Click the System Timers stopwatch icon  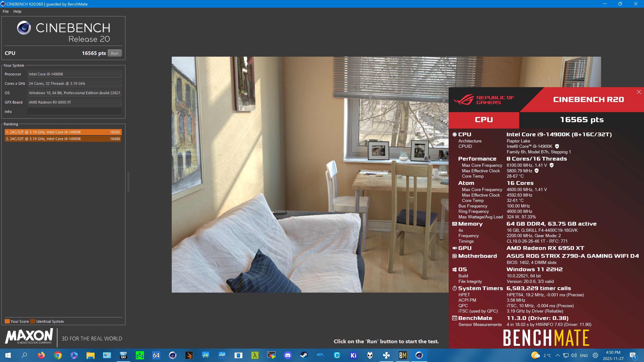(x=454, y=288)
